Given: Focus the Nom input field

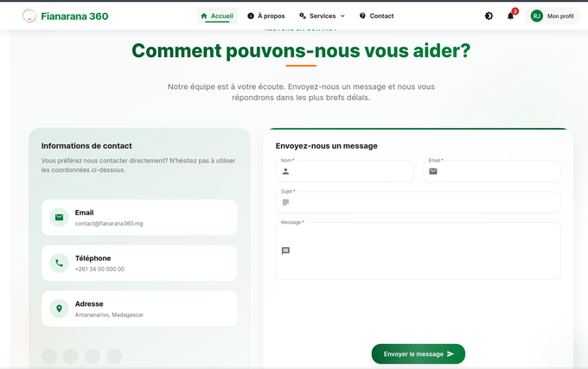Looking at the screenshot, I should pyautogui.click(x=350, y=171).
